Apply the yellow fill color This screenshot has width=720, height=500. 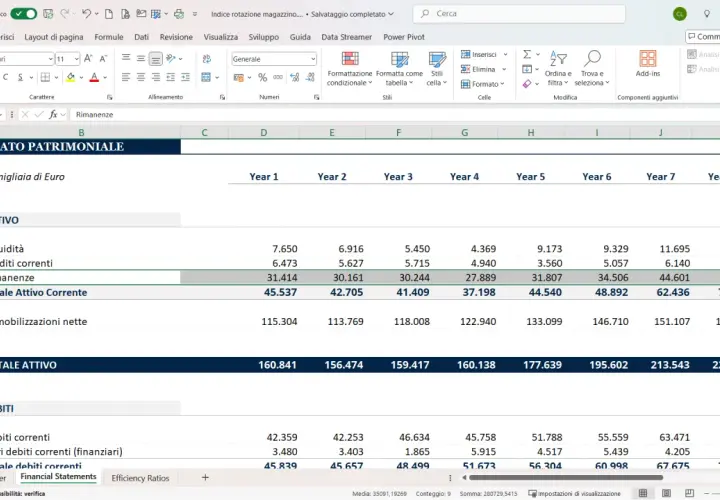[x=70, y=77]
